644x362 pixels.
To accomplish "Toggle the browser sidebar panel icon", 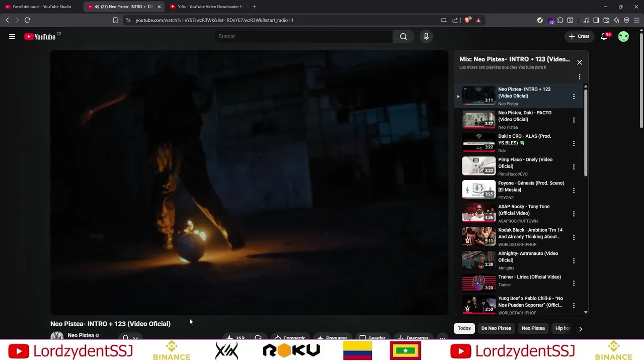I will (596, 20).
